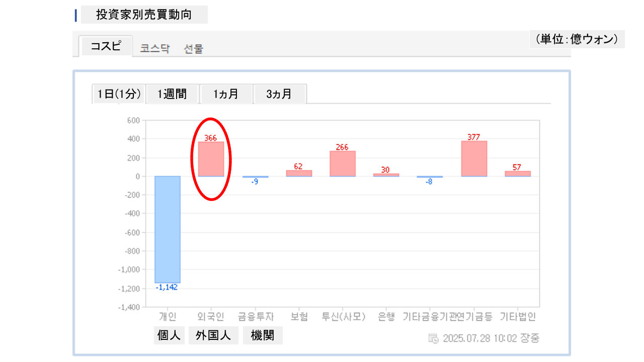Screen dimensions: 644x362
Task: Choose the 1ヵ月 period tab
Action: 226,94
